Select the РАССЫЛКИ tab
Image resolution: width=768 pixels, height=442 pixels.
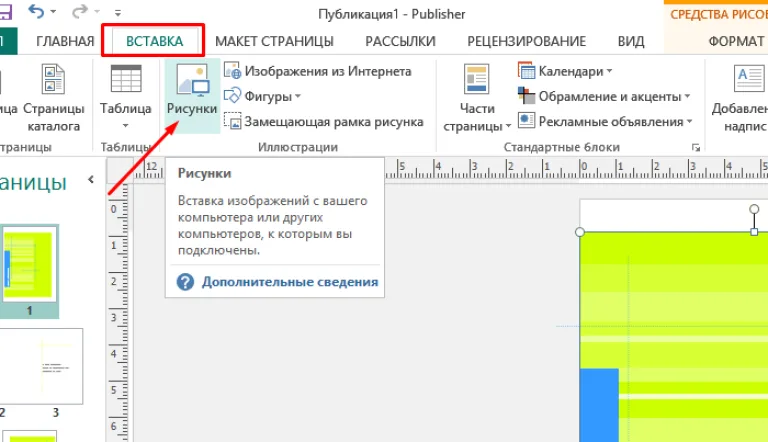pyautogui.click(x=400, y=41)
